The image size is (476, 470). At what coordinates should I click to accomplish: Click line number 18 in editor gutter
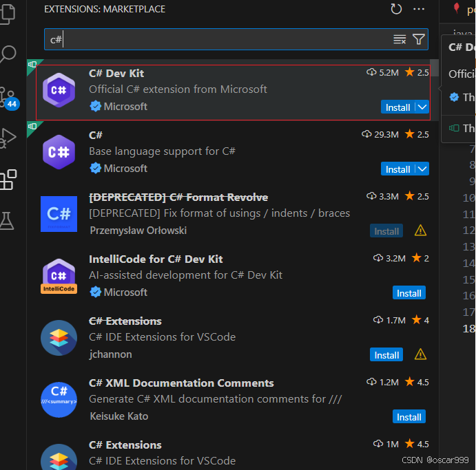tap(468, 328)
